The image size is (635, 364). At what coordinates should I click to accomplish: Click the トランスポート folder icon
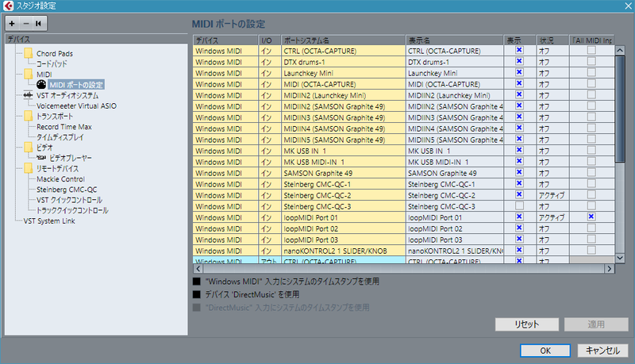[x=29, y=116]
